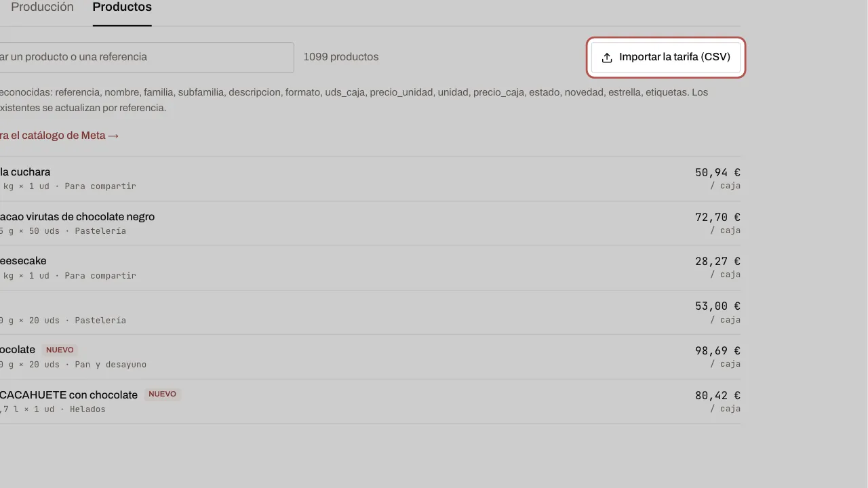
Task: Click the 28,27 € price
Action: (717, 262)
